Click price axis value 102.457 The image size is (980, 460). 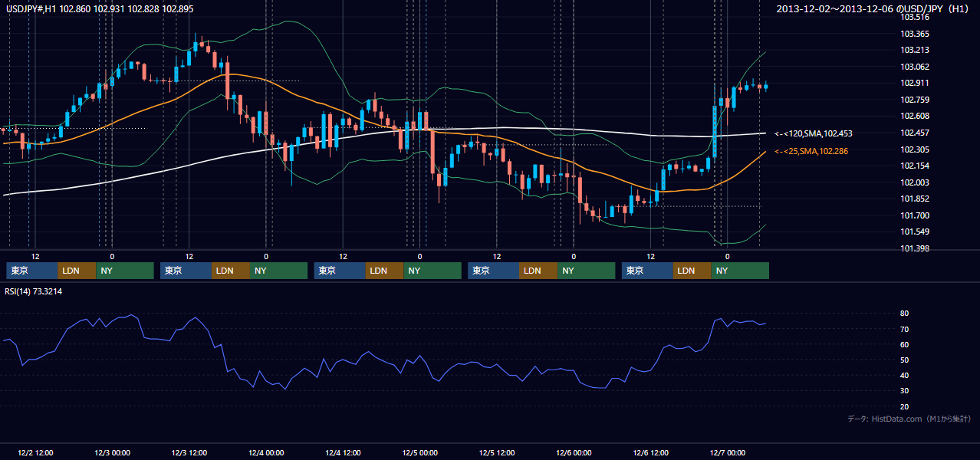point(914,133)
